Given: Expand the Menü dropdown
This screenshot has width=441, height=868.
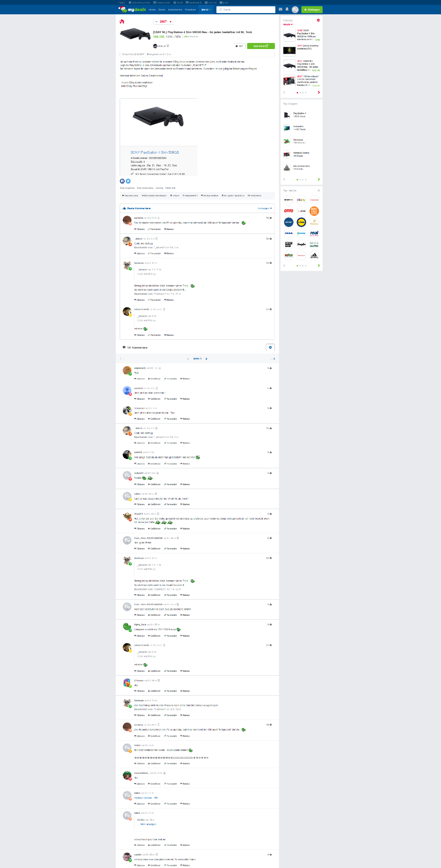Looking at the screenshot, I should click(x=206, y=10).
